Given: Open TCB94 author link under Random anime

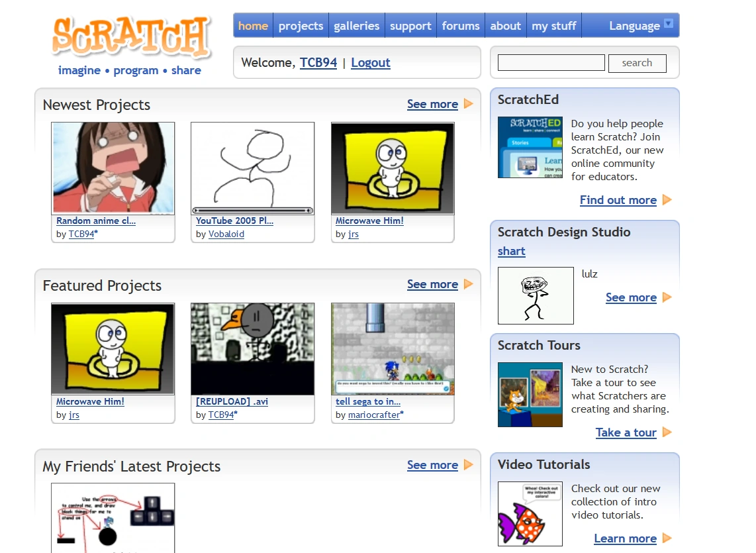Looking at the screenshot, I should [x=81, y=234].
